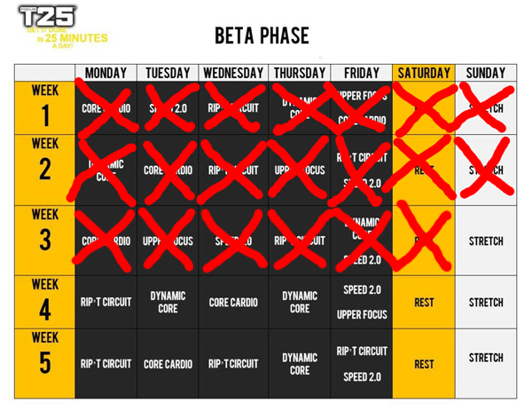
Task: Click Week 4 Wednesday Core Cardio cell
Action: pos(233,302)
